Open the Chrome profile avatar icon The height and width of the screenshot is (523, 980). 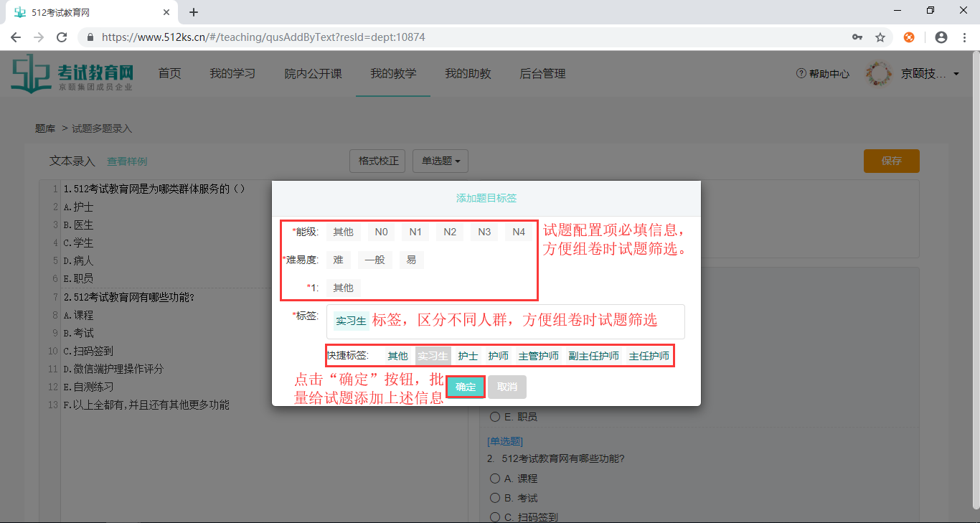click(x=941, y=37)
